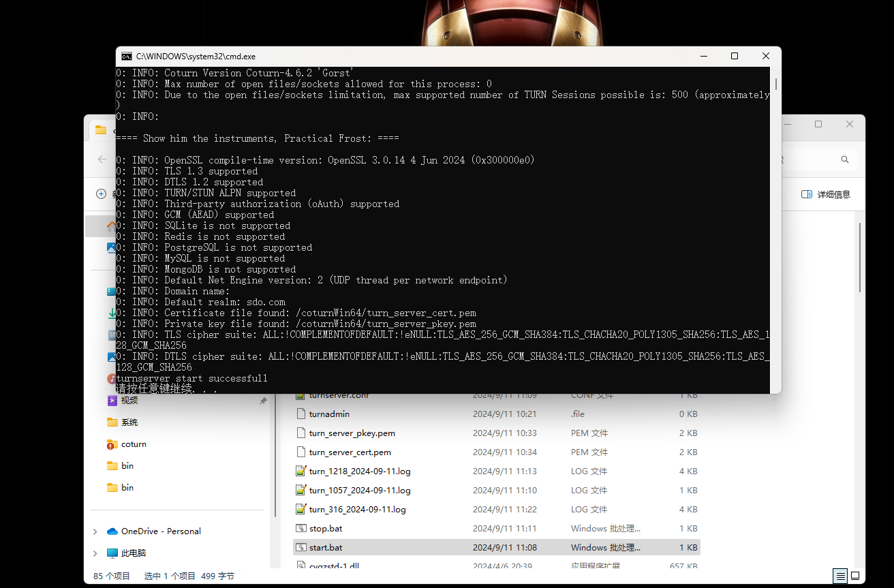The width and height of the screenshot is (894, 588).
Task: Click the navigation pane scrollbar in Explorer
Action: pyautogui.click(x=275, y=457)
